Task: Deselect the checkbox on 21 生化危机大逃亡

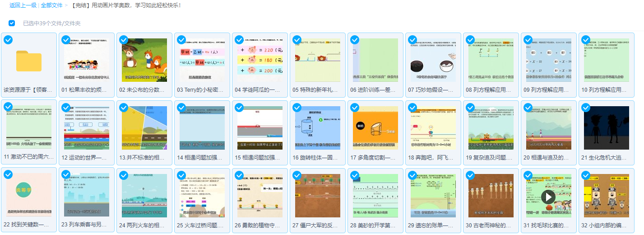Action: (x=586, y=108)
